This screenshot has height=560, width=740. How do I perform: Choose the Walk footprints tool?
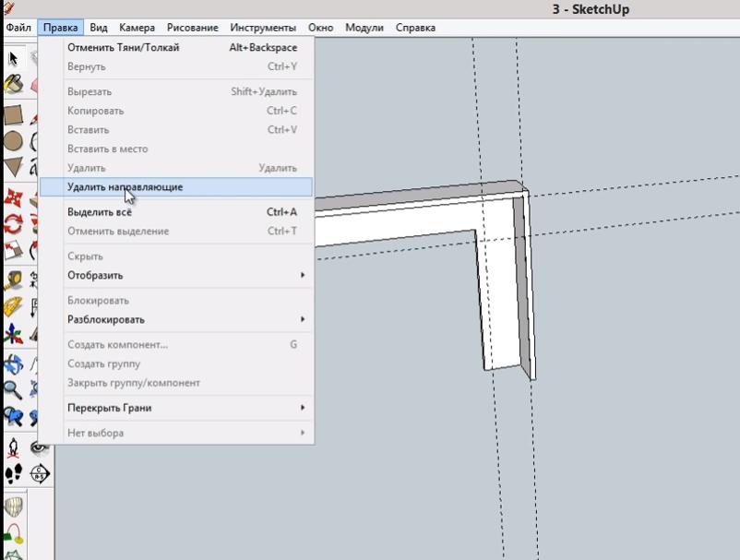point(13,474)
